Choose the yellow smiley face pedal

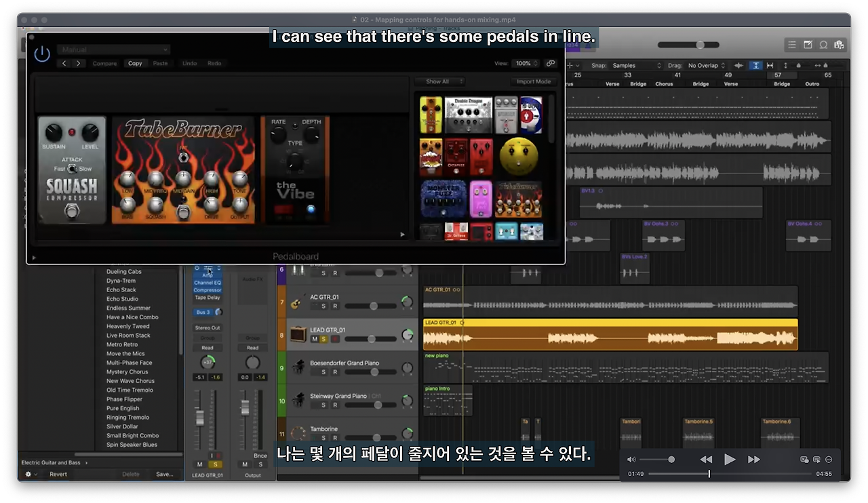click(519, 155)
